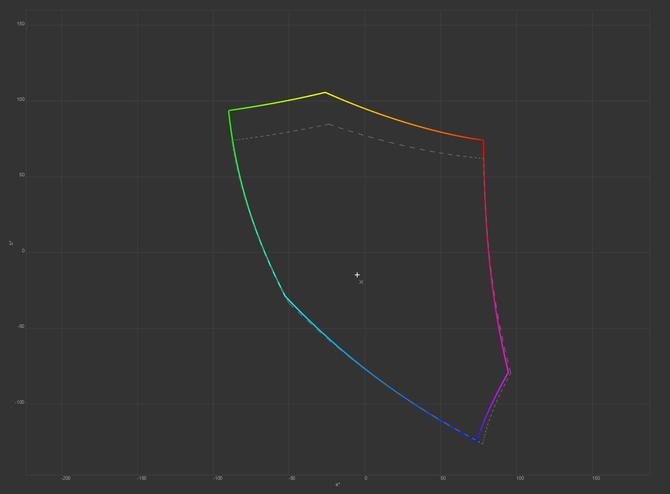Select the yellow peak vertex of the gamut
Screen dimensions: 670x494
click(x=325, y=92)
